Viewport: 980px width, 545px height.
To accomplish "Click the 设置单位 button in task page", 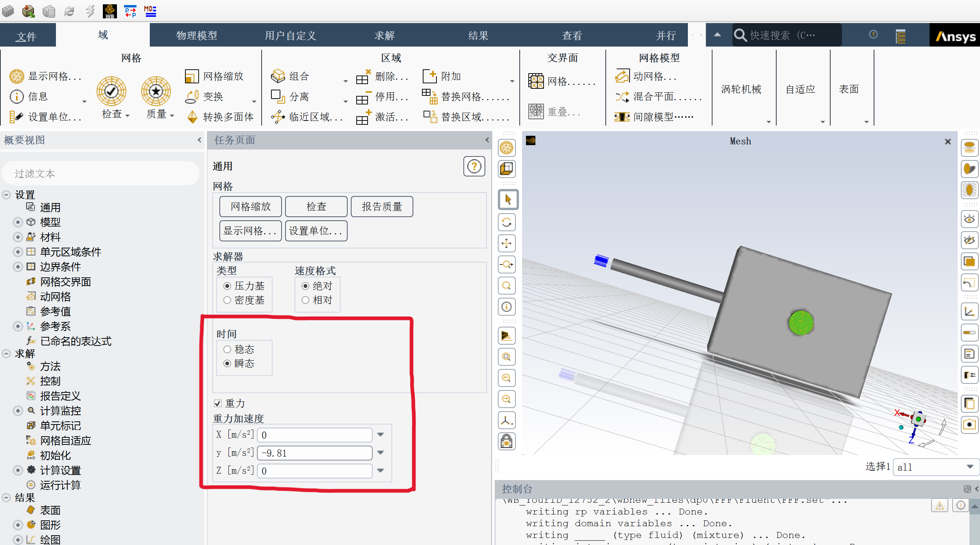I will point(316,231).
